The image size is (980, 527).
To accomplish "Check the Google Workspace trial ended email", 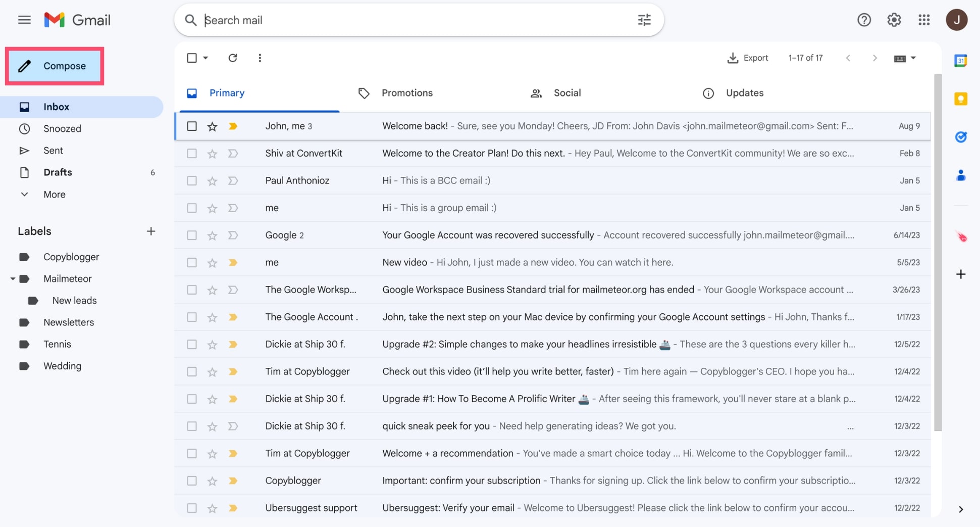I will 192,290.
